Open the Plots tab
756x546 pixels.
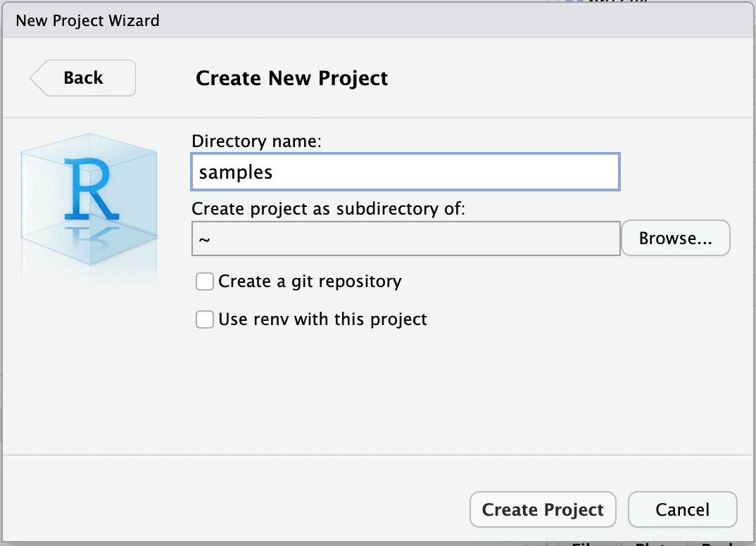pyautogui.click(x=655, y=542)
